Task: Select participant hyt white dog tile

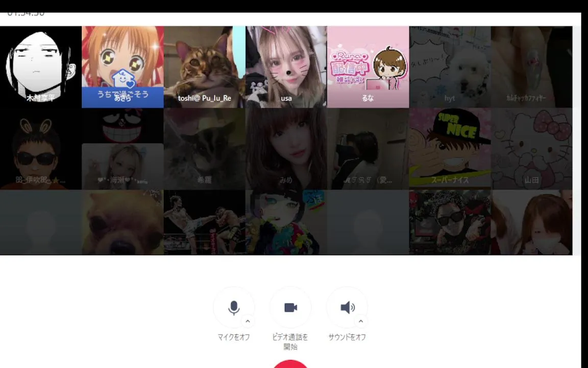Action: point(450,67)
